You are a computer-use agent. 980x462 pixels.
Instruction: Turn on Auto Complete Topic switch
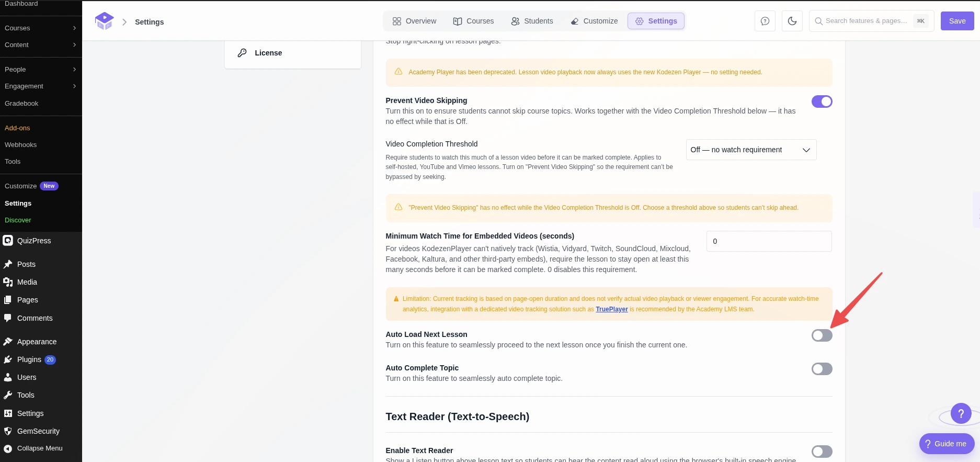822,369
